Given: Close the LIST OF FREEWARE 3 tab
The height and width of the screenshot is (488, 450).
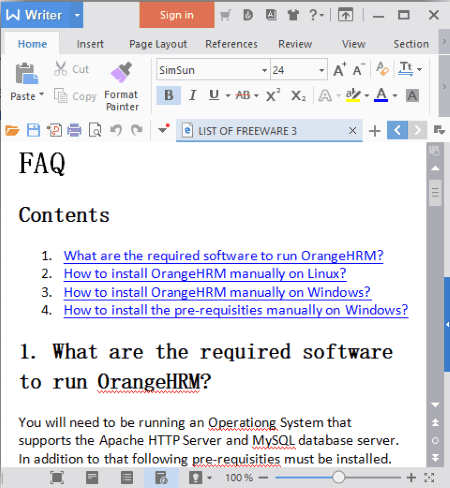Looking at the screenshot, I should point(352,131).
